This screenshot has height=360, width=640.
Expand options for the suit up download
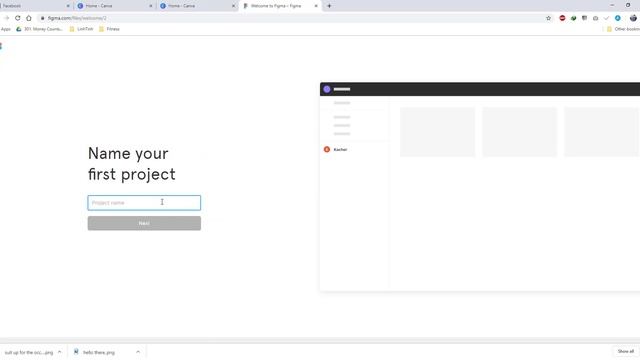pos(60,352)
